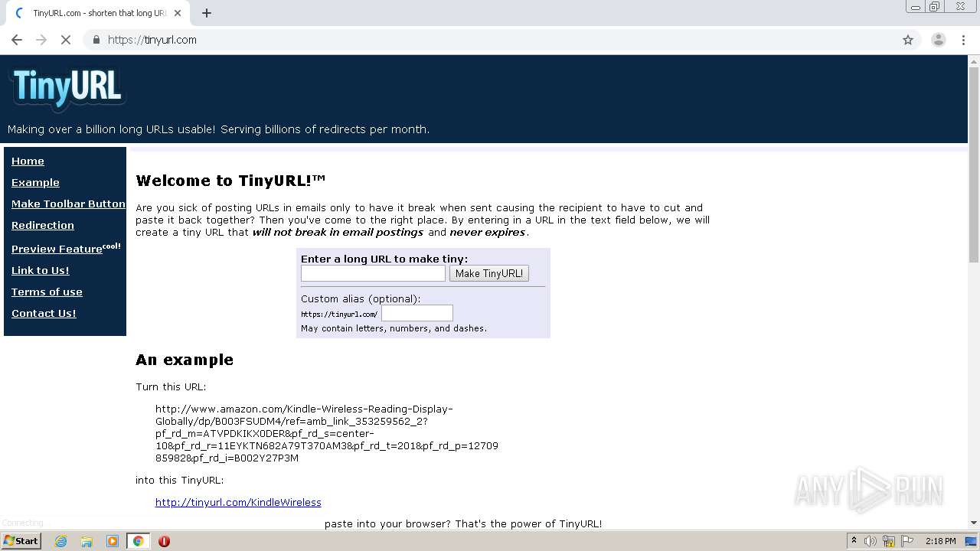The height and width of the screenshot is (551, 980).
Task: Click the taskbar clock 2:18 PM
Action: [x=940, y=541]
